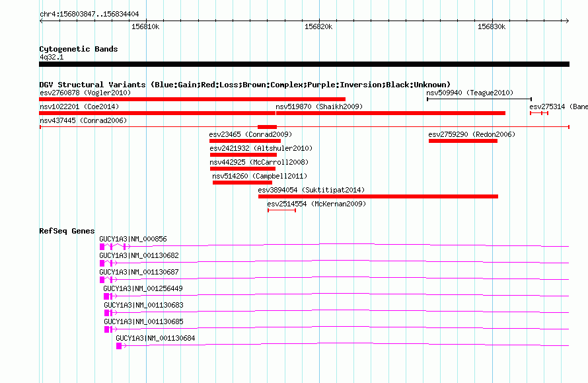Select the long red esv3894054 bar
588x383 pixels.
pos(378,196)
